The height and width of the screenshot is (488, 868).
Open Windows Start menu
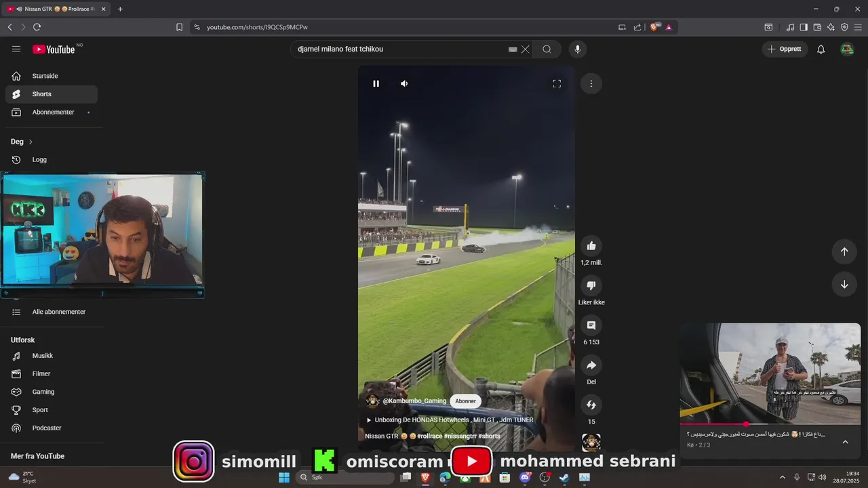(x=284, y=477)
